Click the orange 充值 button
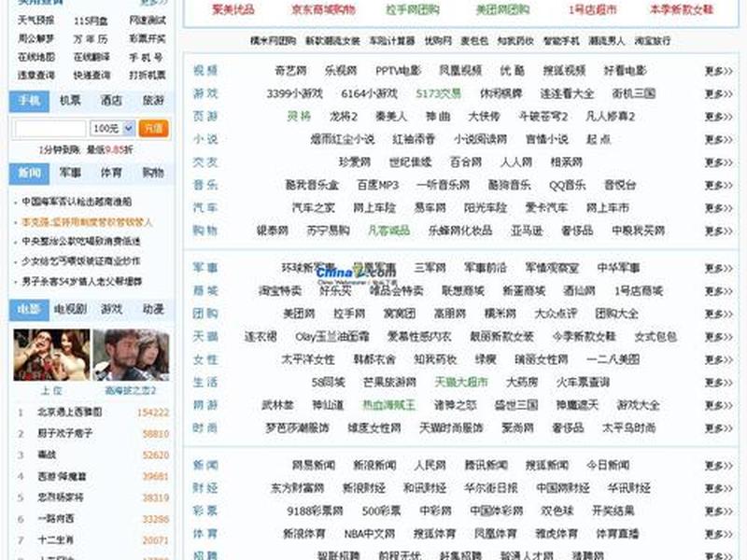Image resolution: width=747 pixels, height=560 pixels. click(153, 128)
